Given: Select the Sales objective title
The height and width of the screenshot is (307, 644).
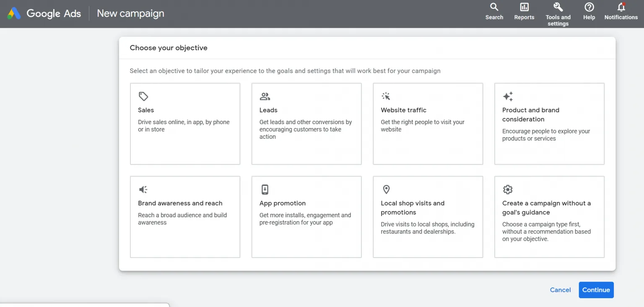Looking at the screenshot, I should coord(146,110).
